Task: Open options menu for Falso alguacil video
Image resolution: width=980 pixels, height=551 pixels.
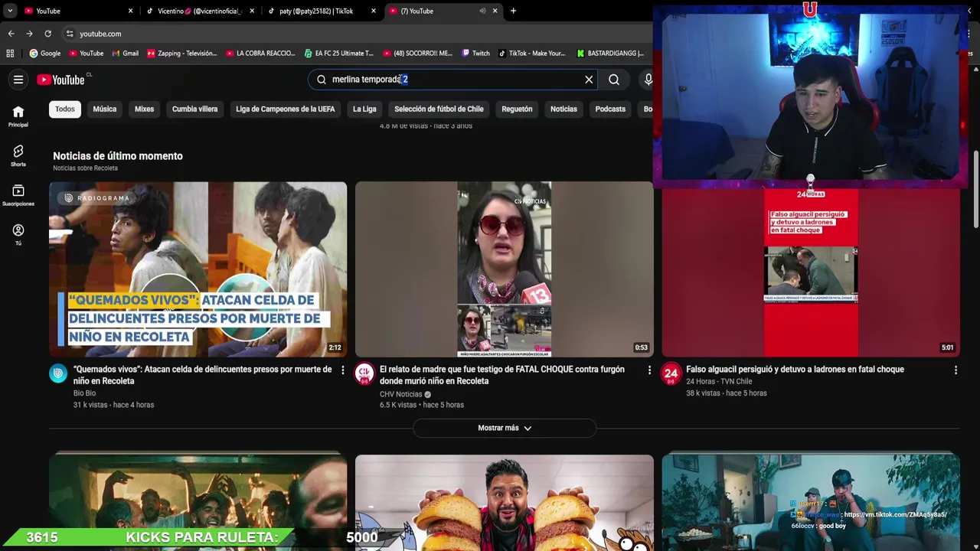Action: click(x=955, y=370)
